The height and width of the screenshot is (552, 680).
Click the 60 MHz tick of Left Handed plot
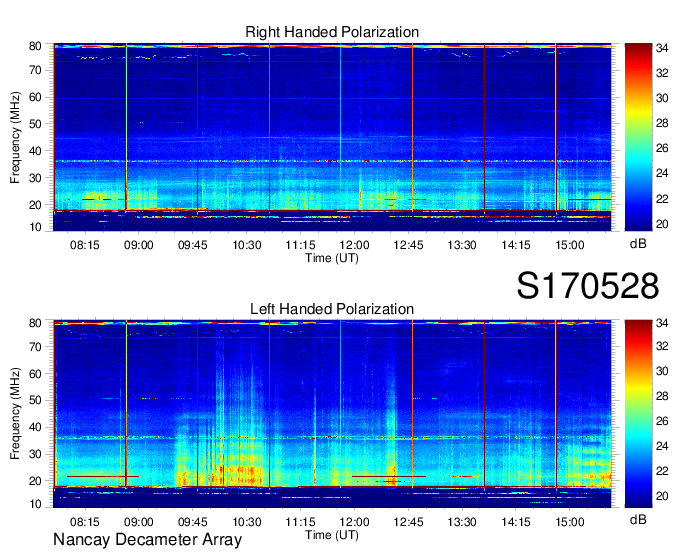coord(35,374)
